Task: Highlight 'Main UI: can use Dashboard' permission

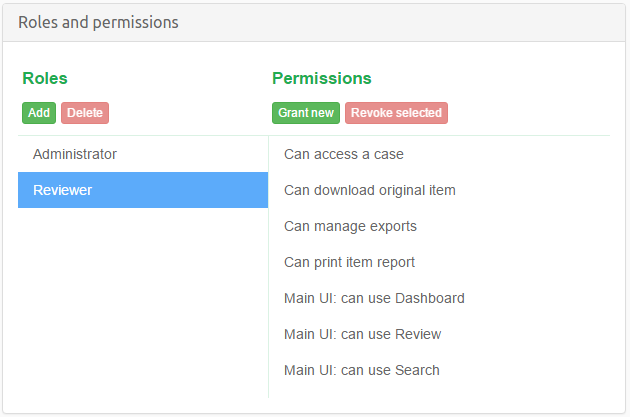Action: click(374, 298)
